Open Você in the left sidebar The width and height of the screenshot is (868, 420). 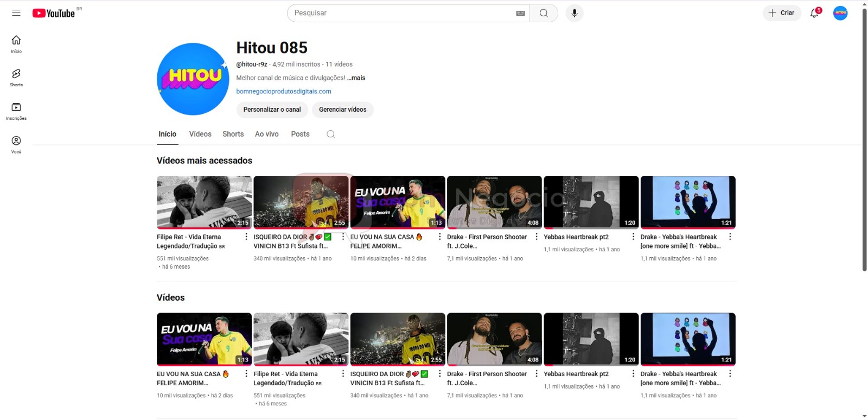pos(16,145)
